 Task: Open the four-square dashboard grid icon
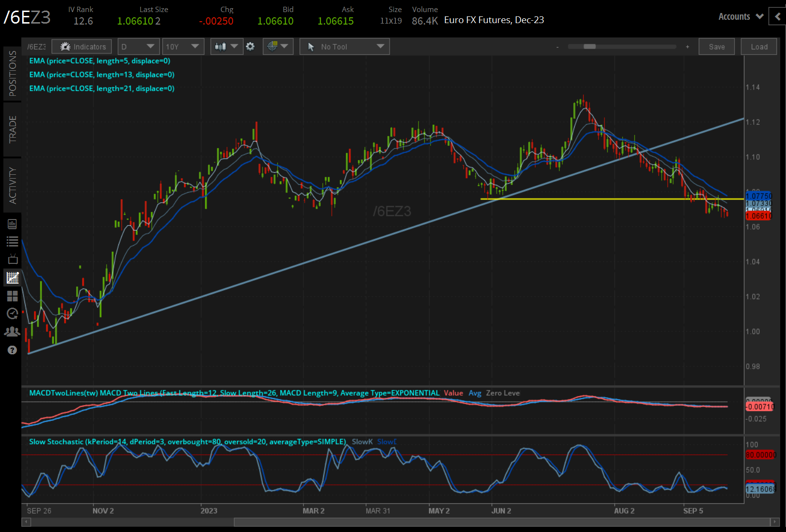pyautogui.click(x=13, y=296)
